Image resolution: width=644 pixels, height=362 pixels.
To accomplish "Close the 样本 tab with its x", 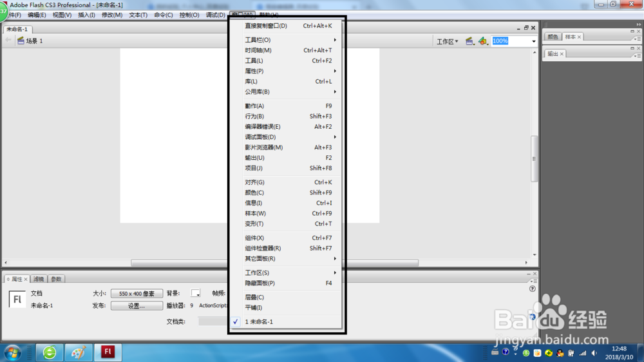I will tap(579, 37).
